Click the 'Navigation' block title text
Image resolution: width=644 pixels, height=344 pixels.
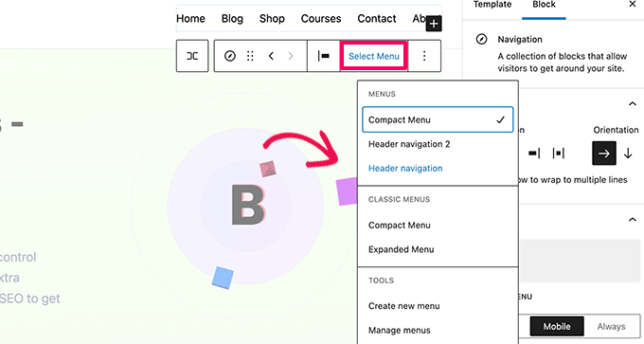[520, 39]
